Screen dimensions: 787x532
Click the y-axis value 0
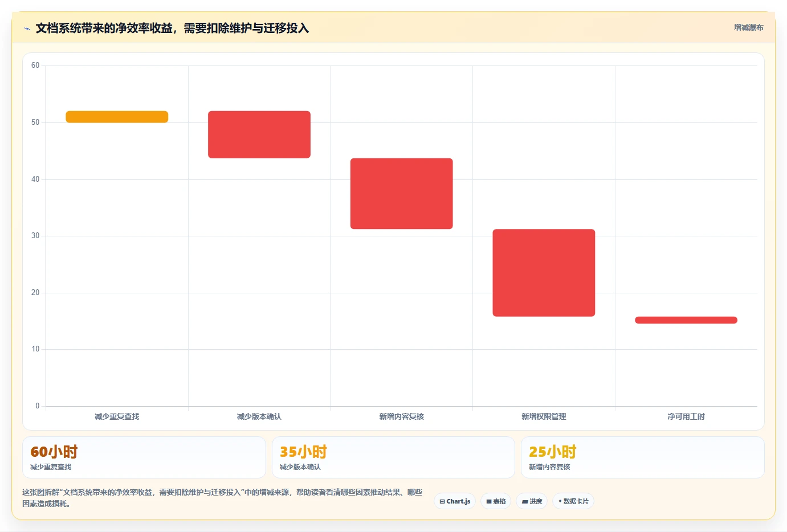pos(38,406)
